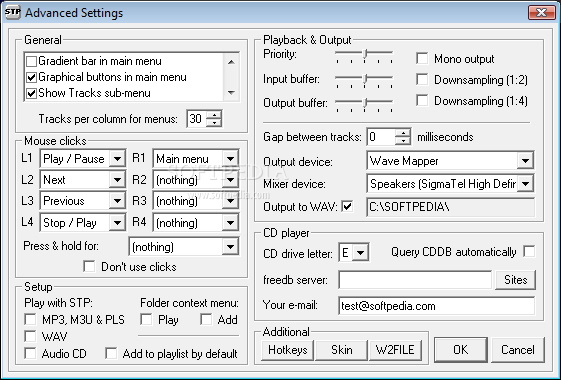The height and width of the screenshot is (380, 561).
Task: Click the Sites button
Action: click(516, 279)
